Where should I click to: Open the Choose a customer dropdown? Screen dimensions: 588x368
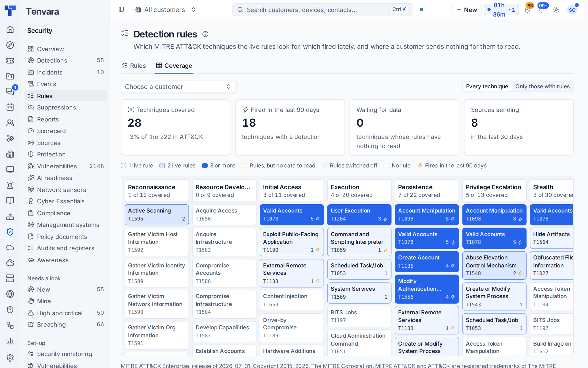(179, 86)
